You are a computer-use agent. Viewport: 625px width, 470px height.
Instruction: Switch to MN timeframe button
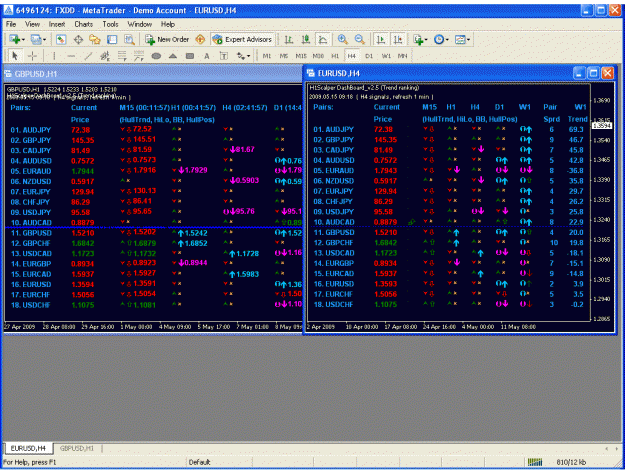click(x=403, y=56)
